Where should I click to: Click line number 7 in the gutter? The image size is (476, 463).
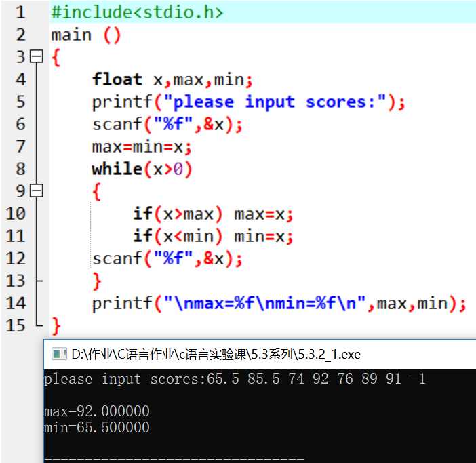20,146
